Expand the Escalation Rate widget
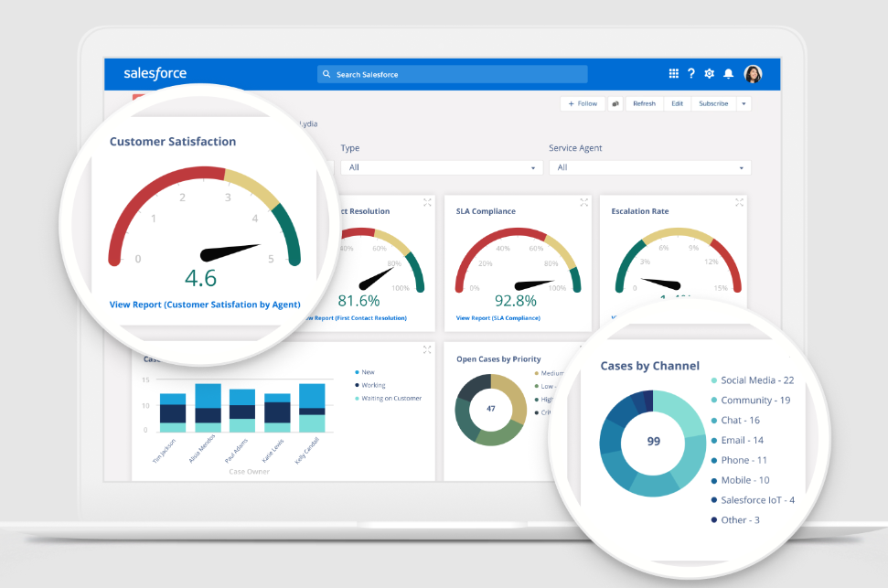This screenshot has width=888, height=588. [740, 202]
